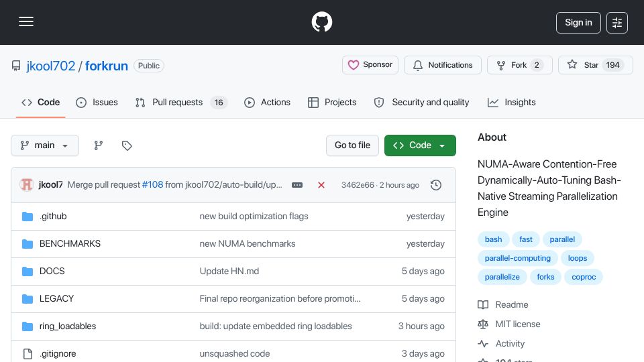Click the fast topic tag

coord(526,239)
